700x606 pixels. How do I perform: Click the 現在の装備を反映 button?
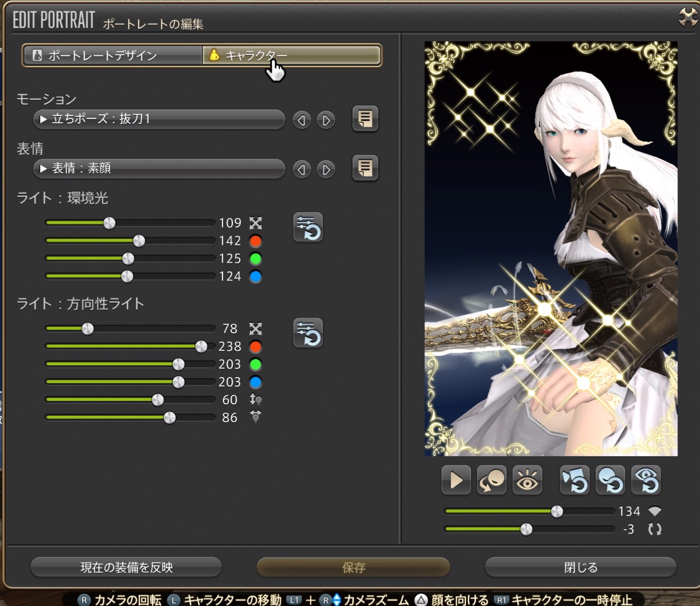[126, 568]
